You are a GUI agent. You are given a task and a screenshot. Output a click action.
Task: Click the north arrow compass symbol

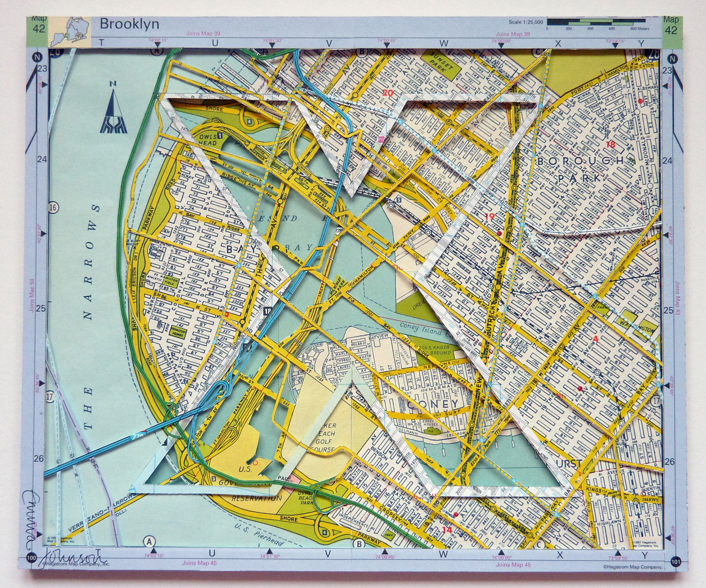[112, 111]
